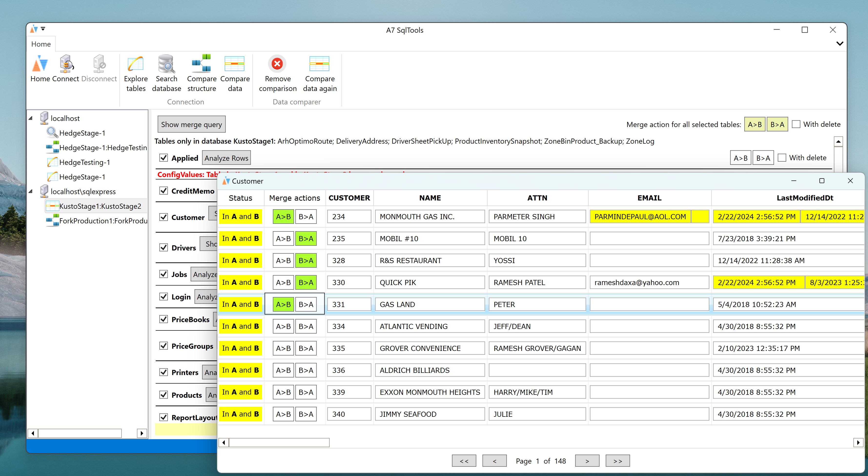This screenshot has width=868, height=476.
Task: Enable the top 'With delete' checkbox
Action: pyautogui.click(x=796, y=124)
